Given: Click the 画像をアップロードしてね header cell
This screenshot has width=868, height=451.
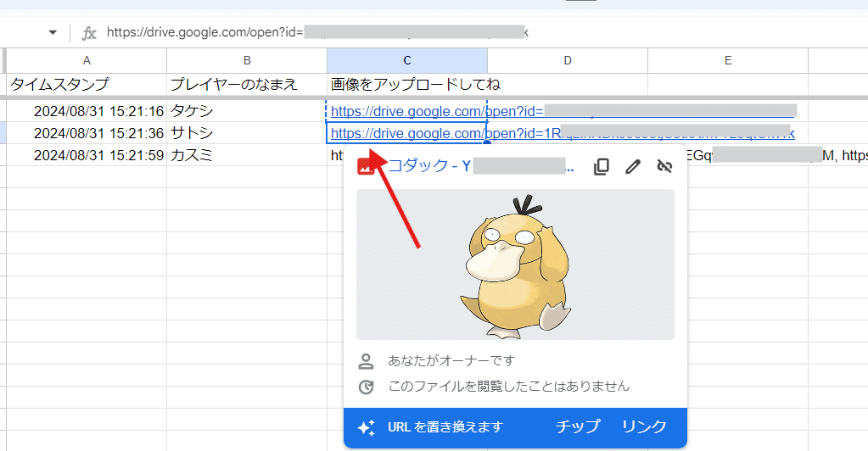Looking at the screenshot, I should [x=407, y=85].
